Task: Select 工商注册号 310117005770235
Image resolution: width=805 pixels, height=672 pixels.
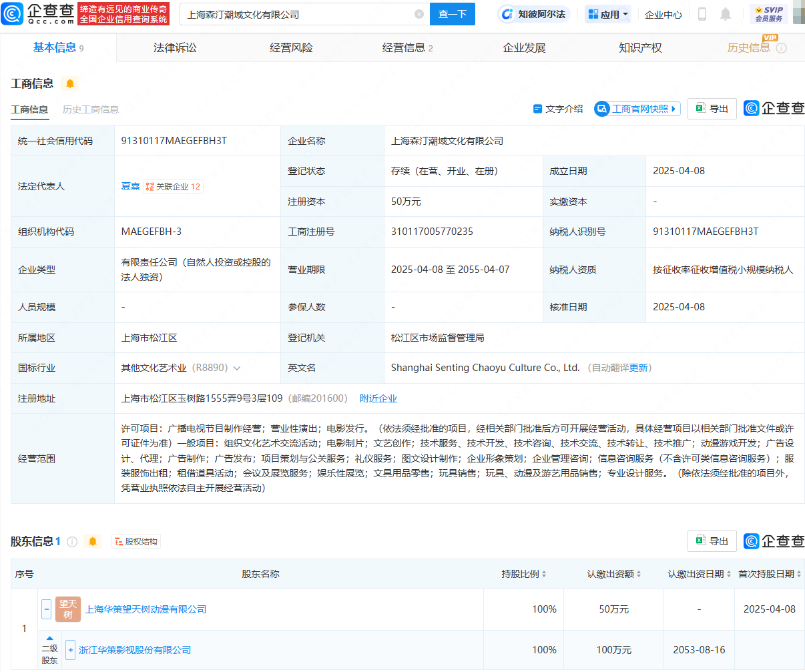Action: click(432, 232)
